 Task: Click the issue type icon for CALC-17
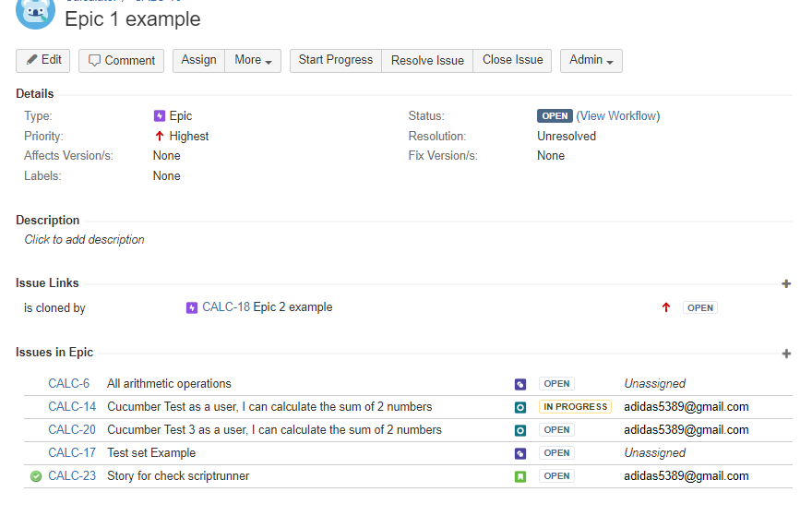[x=520, y=454]
